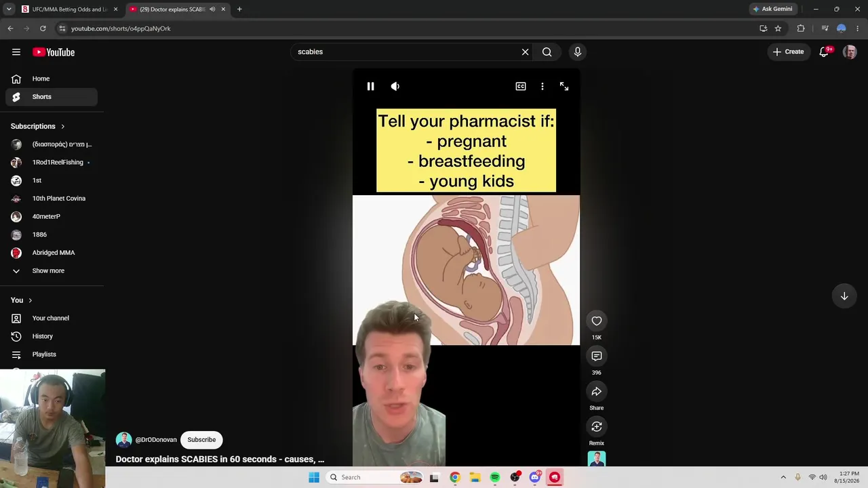Share this Short
Screen dimensions: 868x488
pos(597,392)
